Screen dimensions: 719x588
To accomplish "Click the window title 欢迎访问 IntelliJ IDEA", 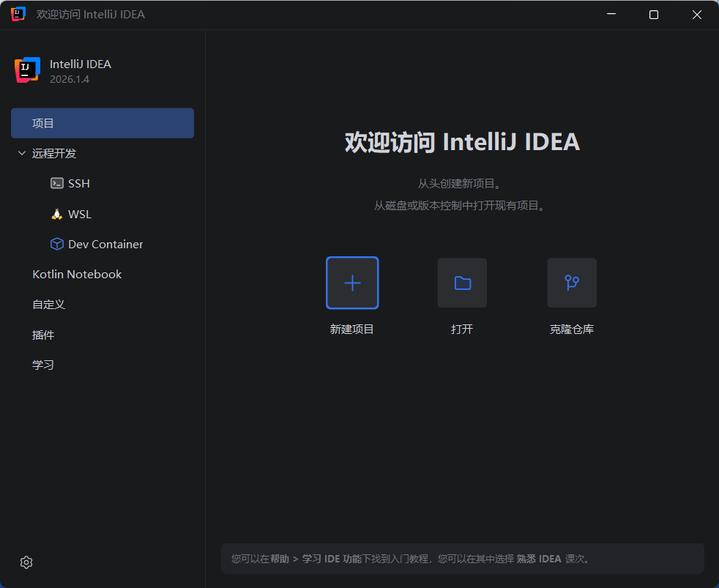I will pyautogui.click(x=91, y=14).
